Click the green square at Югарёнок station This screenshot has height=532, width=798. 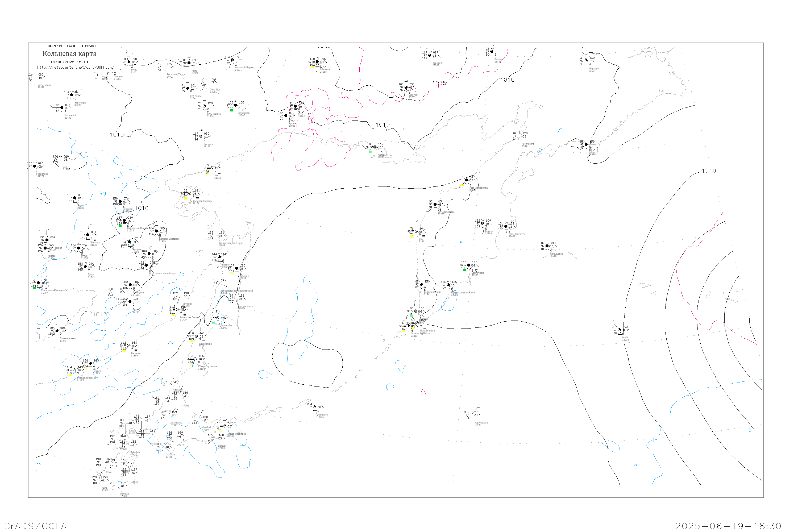click(231, 110)
